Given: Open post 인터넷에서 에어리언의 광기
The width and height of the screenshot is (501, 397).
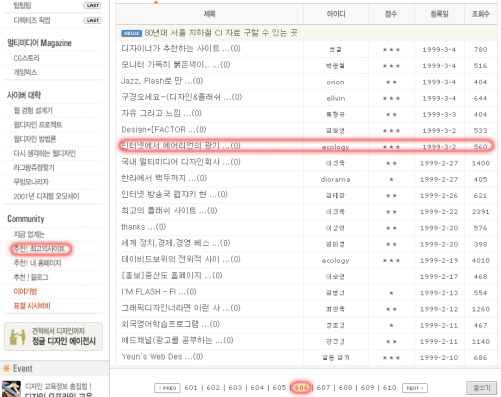Looking at the screenshot, I should (181, 146).
